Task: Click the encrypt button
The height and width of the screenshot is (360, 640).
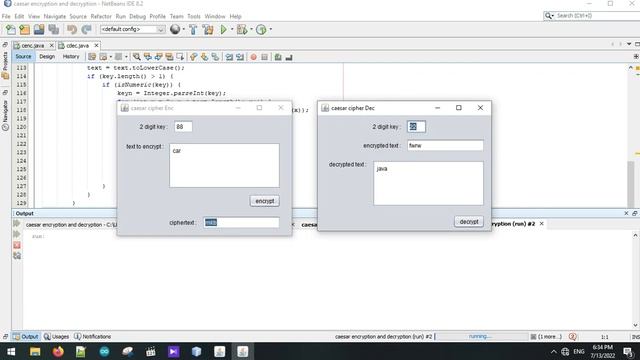Action: (264, 201)
